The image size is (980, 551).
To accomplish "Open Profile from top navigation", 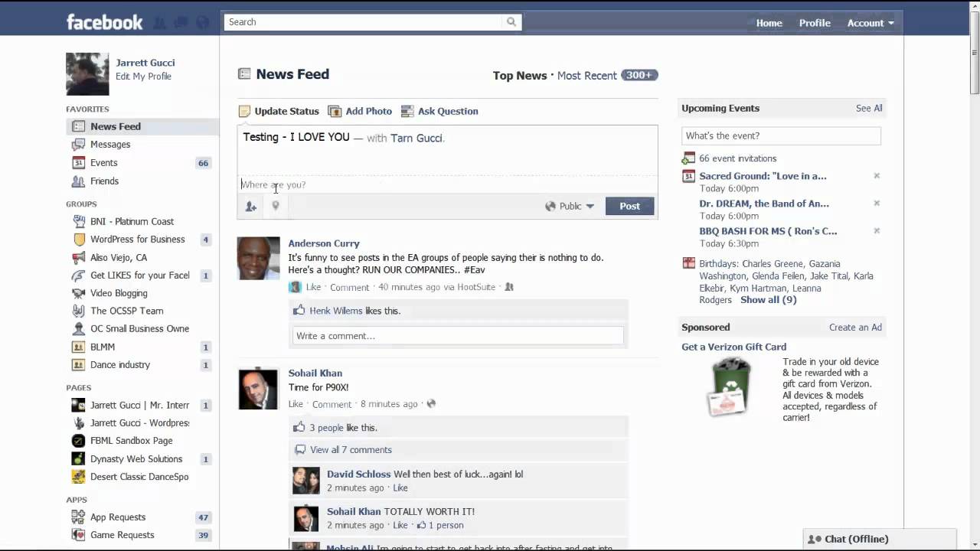I will coord(815,23).
